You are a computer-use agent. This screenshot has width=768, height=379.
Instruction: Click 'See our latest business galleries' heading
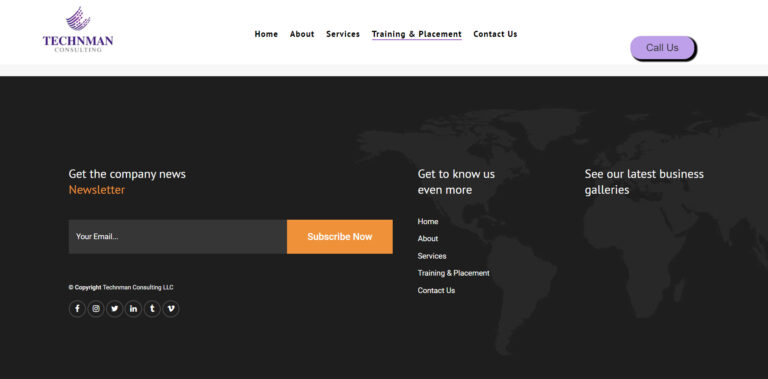pos(644,182)
